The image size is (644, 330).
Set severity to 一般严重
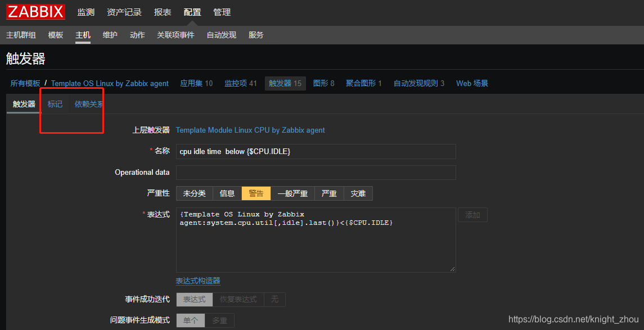click(292, 193)
